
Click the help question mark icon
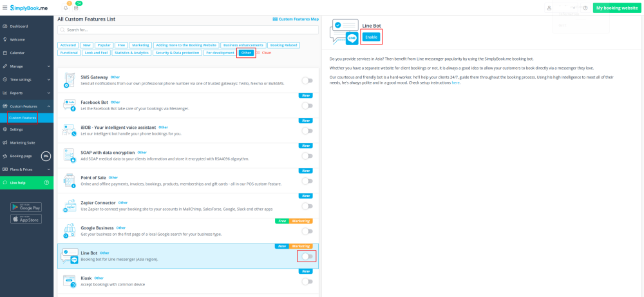coord(585,8)
